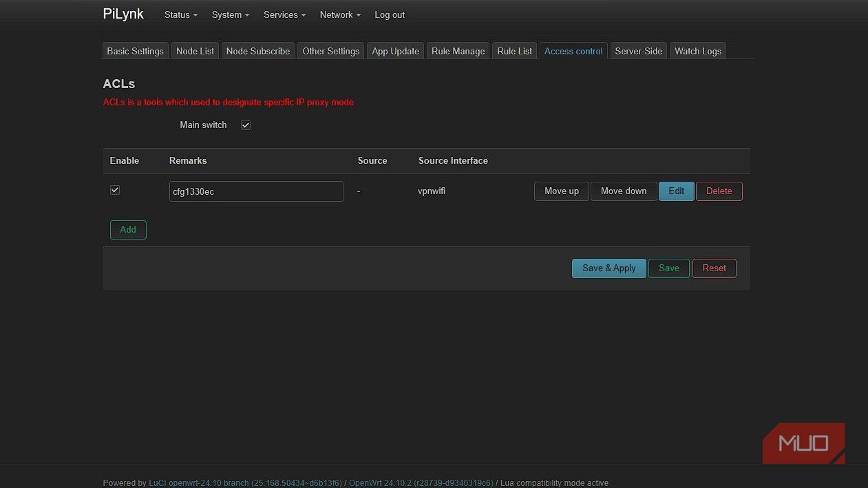
Task: Open the Rule List tab
Action: (x=515, y=51)
